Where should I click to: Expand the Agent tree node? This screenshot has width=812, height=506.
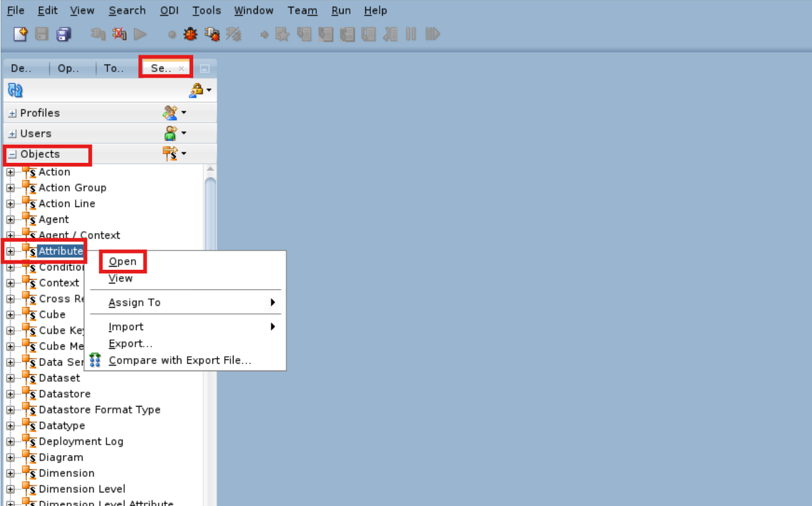click(x=11, y=219)
